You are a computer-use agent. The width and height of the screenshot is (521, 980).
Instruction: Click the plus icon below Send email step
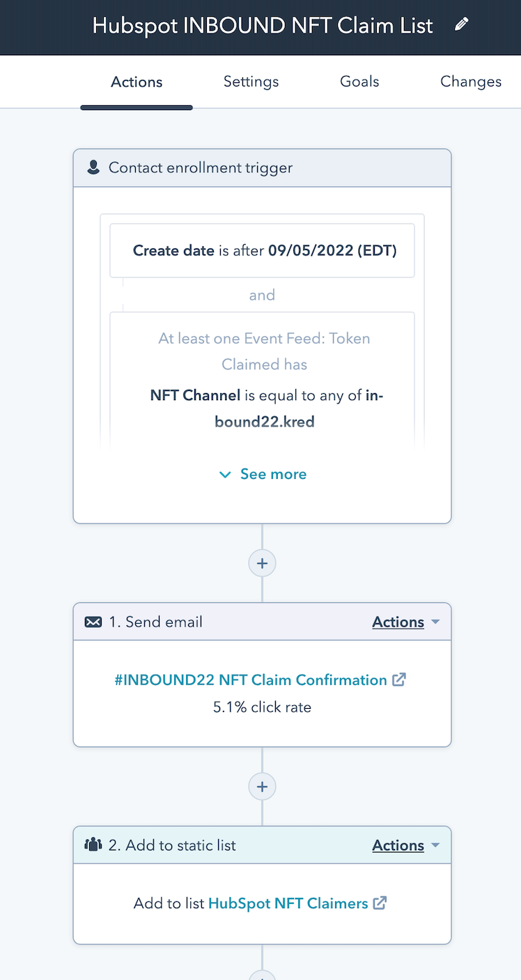click(x=262, y=787)
